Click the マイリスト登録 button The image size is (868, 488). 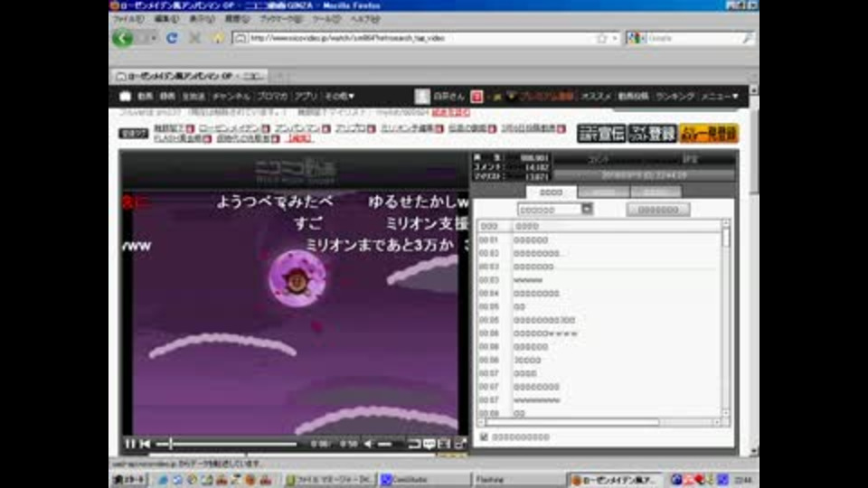click(653, 134)
